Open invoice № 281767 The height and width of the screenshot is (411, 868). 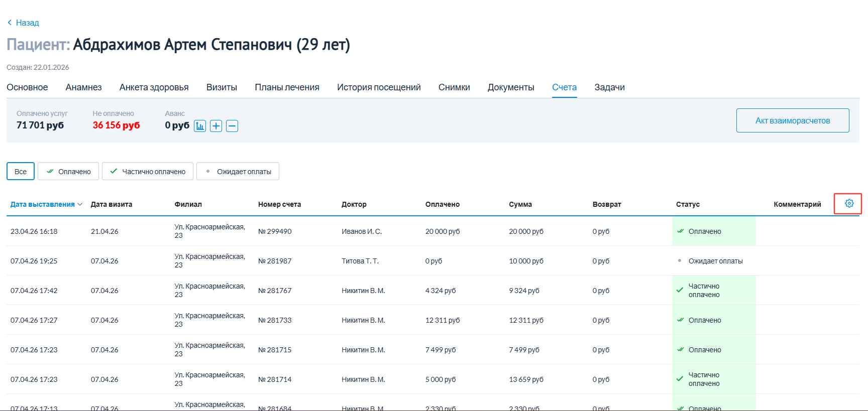tap(275, 291)
